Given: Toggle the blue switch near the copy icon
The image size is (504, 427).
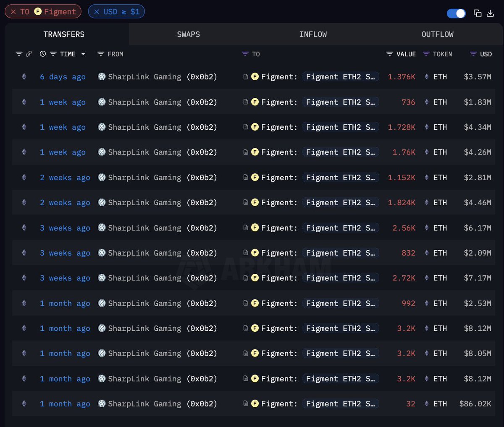Looking at the screenshot, I should pos(456,13).
